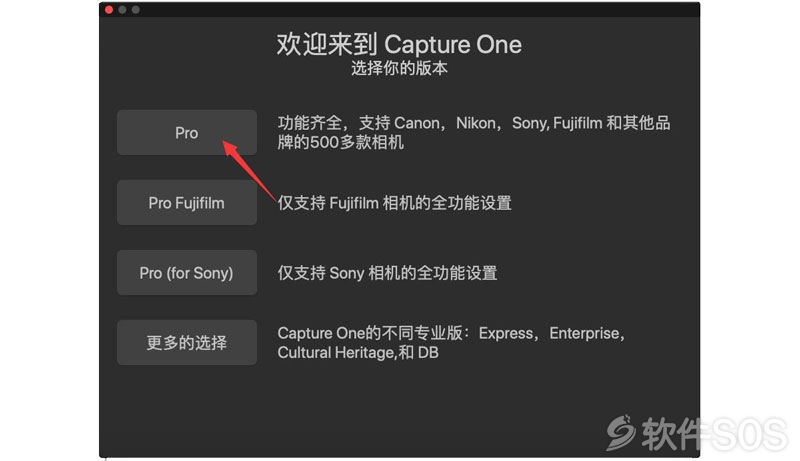Viewport: 800px width, 461px height.
Task: Click the 选择你的版本 subtitle
Action: (399, 68)
